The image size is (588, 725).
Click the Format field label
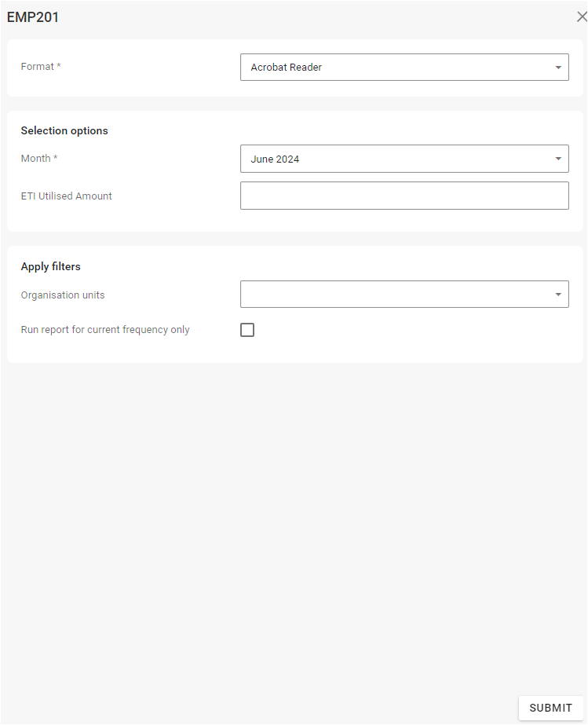[x=37, y=67]
